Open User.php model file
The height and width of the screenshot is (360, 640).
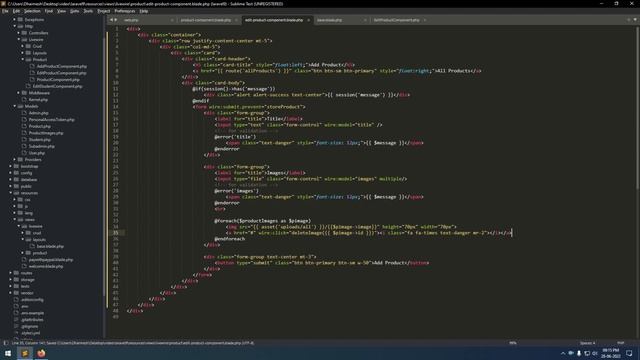[37, 153]
